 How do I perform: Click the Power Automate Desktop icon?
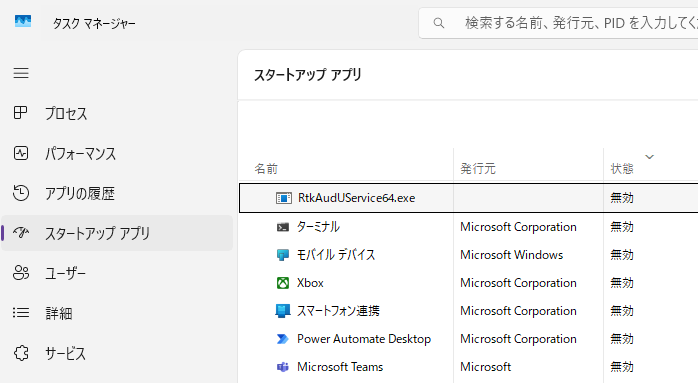[283, 339]
